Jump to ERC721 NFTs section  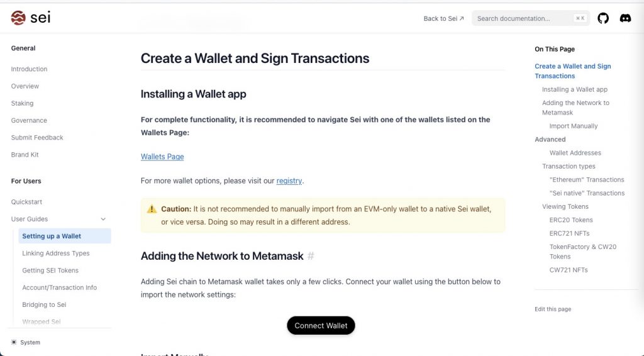click(569, 233)
